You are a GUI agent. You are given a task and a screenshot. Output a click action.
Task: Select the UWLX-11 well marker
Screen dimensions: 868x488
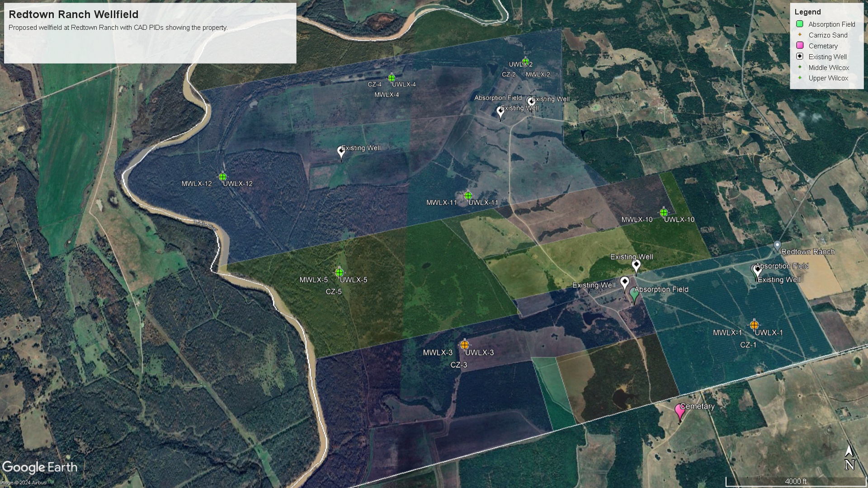click(x=468, y=196)
